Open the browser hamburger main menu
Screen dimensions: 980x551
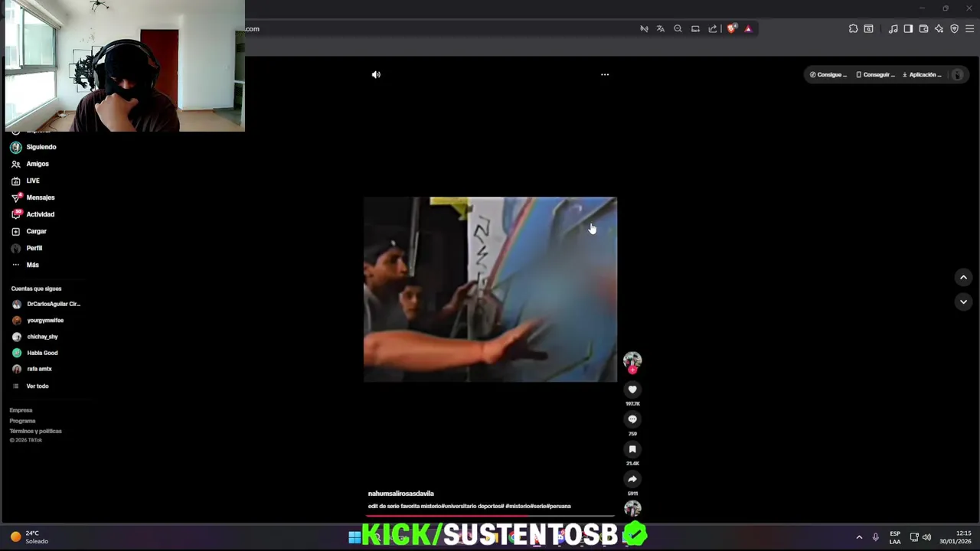click(x=969, y=29)
